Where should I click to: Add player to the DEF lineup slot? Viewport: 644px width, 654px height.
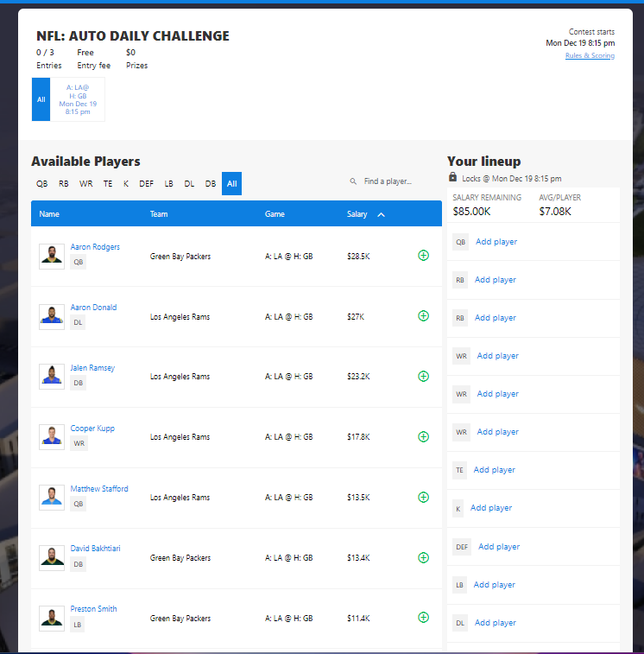tap(499, 547)
